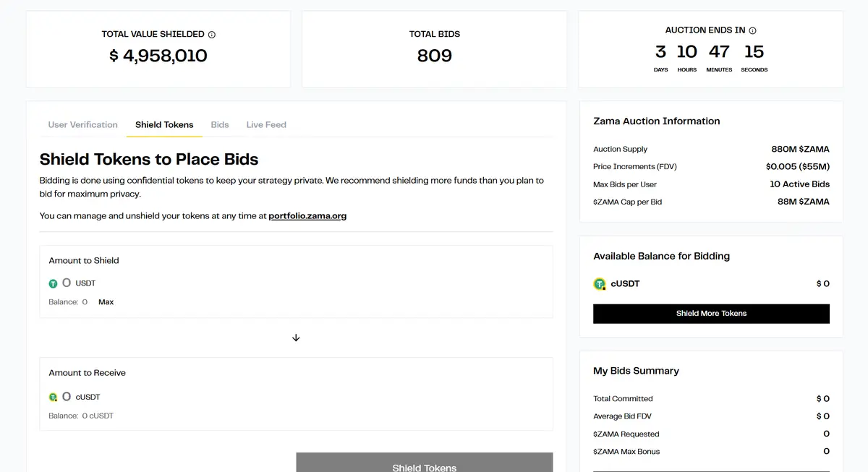This screenshot has height=472, width=868.
Task: Click the countdown days value 3
Action: 660,52
